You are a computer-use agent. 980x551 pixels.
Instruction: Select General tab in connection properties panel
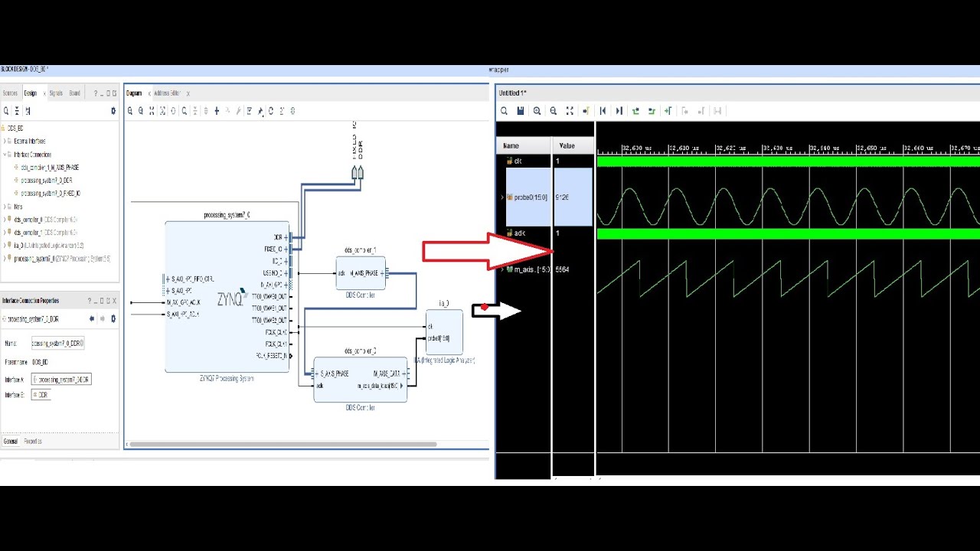coord(11,442)
